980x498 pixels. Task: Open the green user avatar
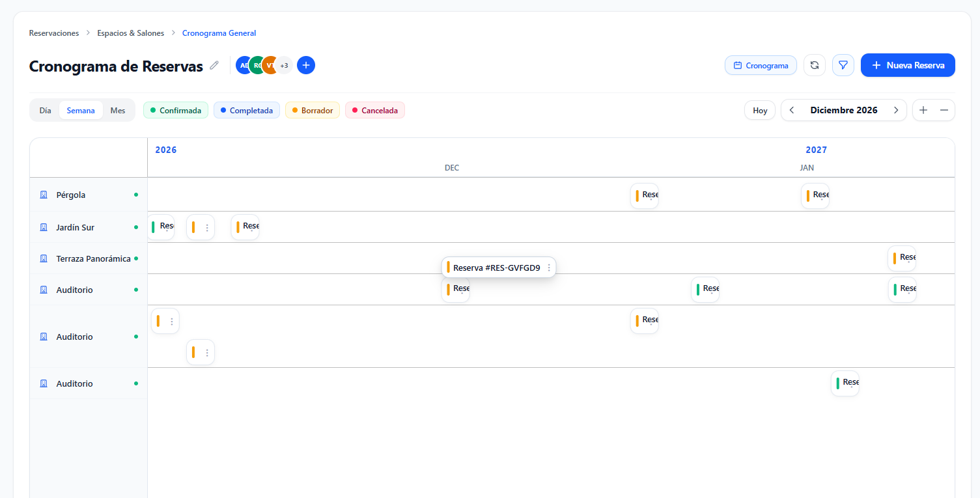[257, 65]
